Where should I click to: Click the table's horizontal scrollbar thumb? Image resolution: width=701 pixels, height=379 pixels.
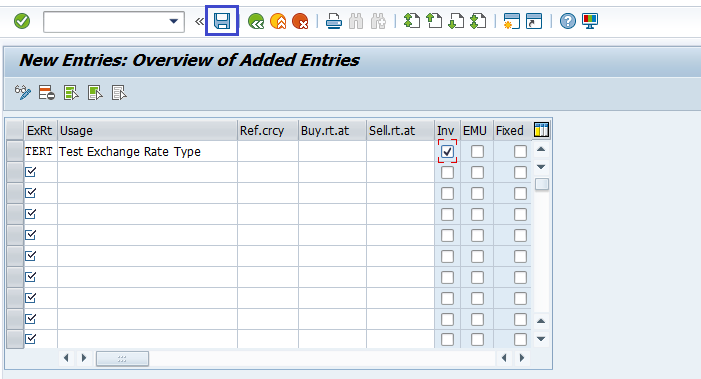coord(122,358)
